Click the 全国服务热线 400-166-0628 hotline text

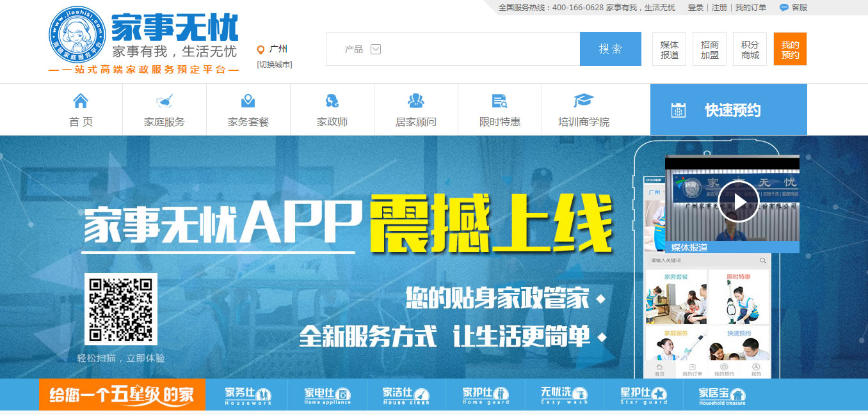click(551, 8)
